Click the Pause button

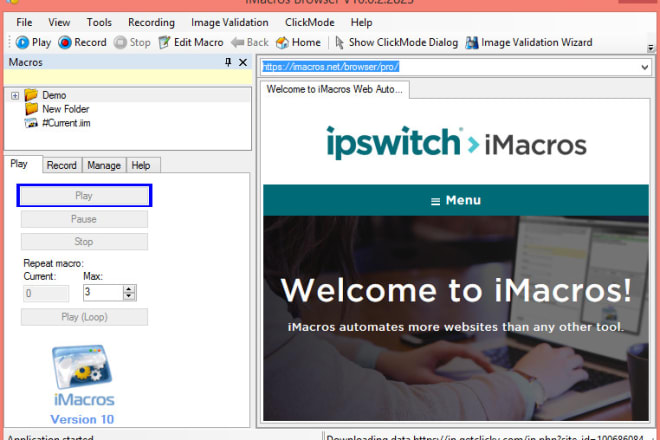pos(84,219)
